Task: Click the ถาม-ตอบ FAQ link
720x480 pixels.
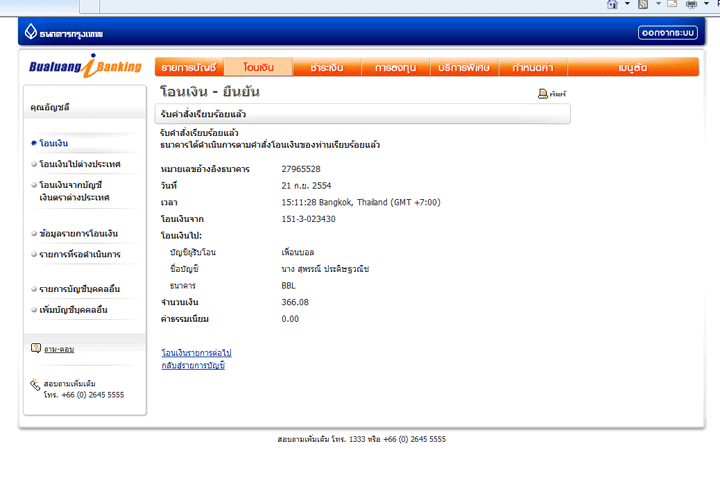Action: coord(59,349)
